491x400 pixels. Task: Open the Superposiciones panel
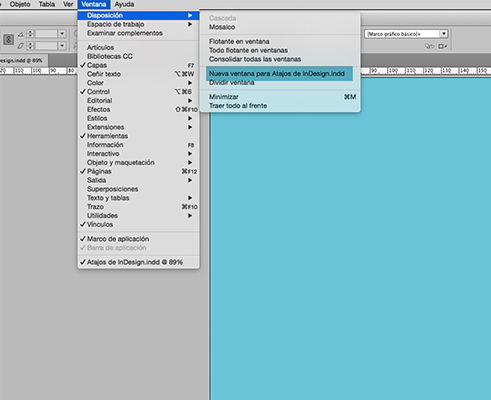coord(138,189)
